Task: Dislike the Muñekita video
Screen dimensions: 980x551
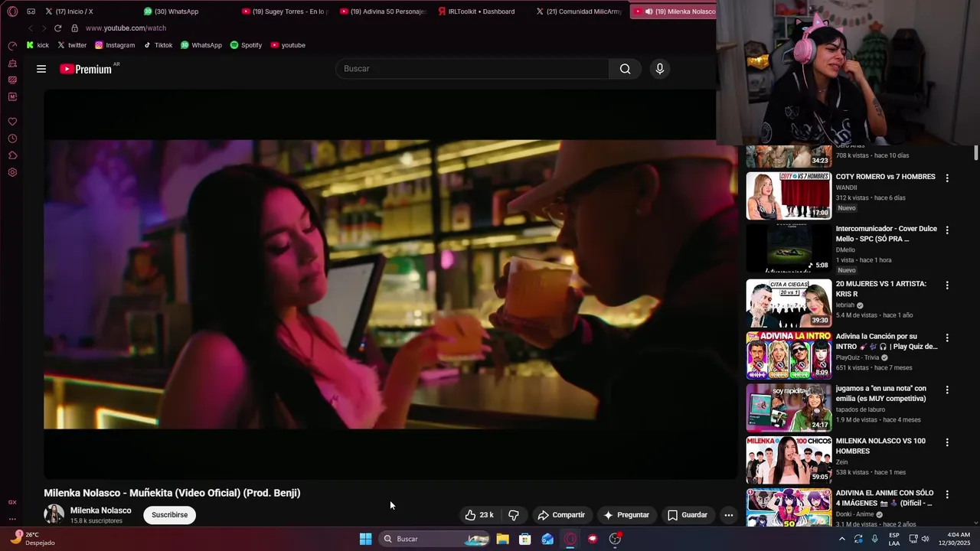Action: pos(514,515)
